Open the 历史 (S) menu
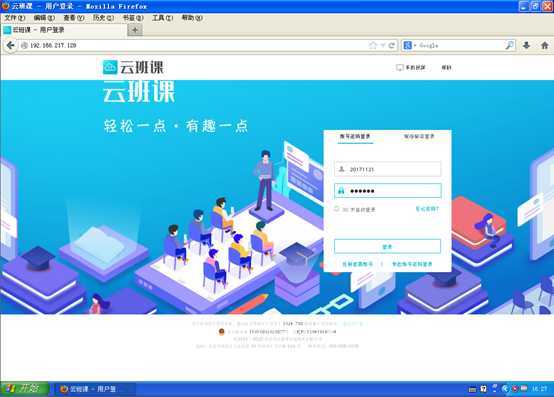The image size is (554, 397). pos(103,18)
